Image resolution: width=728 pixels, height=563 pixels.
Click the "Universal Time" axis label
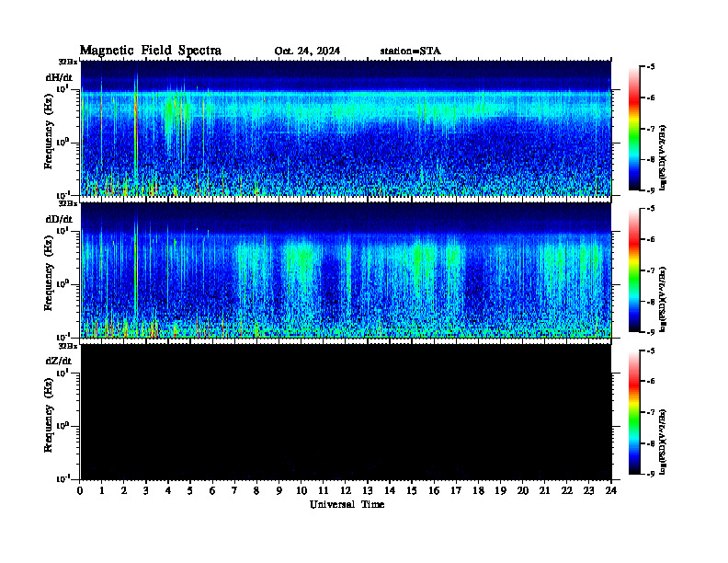(x=347, y=504)
